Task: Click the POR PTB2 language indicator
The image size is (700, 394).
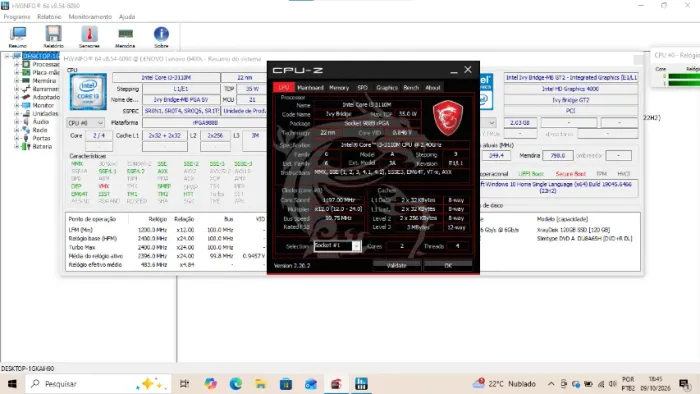Action: click(628, 384)
